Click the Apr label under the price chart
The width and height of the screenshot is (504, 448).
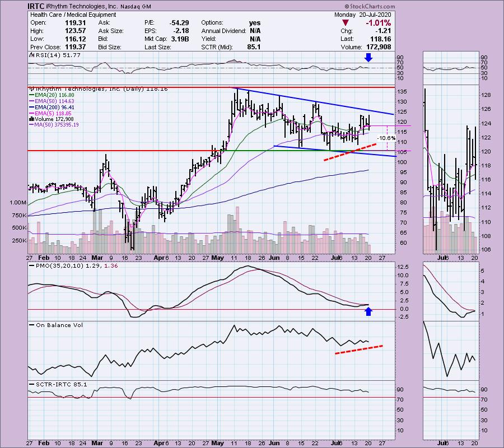coord(159,258)
